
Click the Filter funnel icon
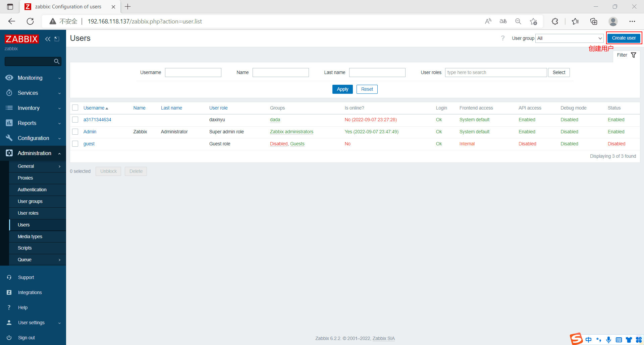(634, 55)
